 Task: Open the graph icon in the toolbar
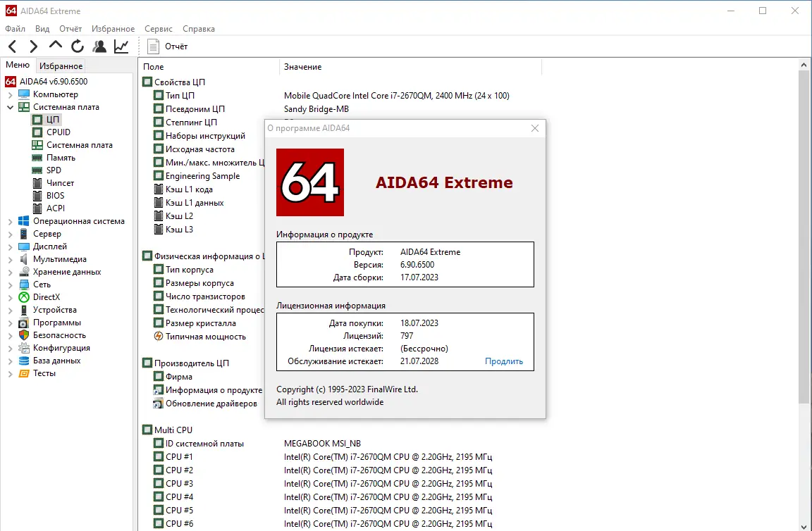[x=122, y=46]
